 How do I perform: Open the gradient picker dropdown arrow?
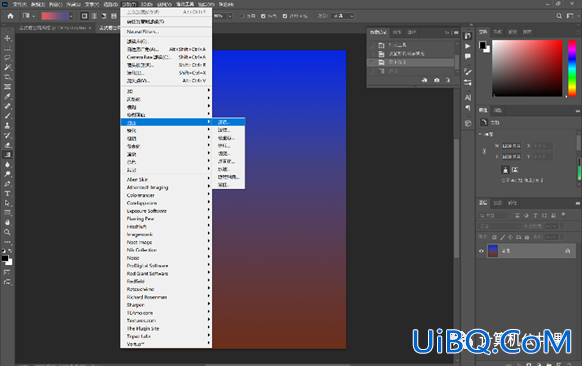pos(71,16)
